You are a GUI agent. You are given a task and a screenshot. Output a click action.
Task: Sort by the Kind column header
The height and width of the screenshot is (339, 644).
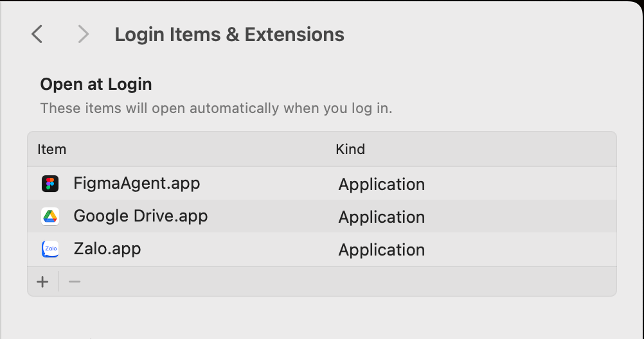point(350,150)
